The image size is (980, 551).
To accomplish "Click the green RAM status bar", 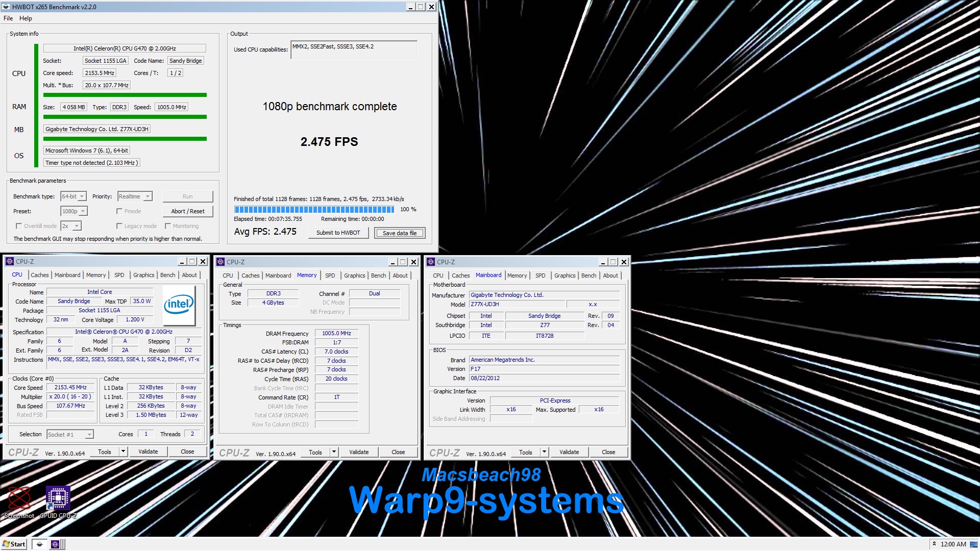I will point(125,117).
